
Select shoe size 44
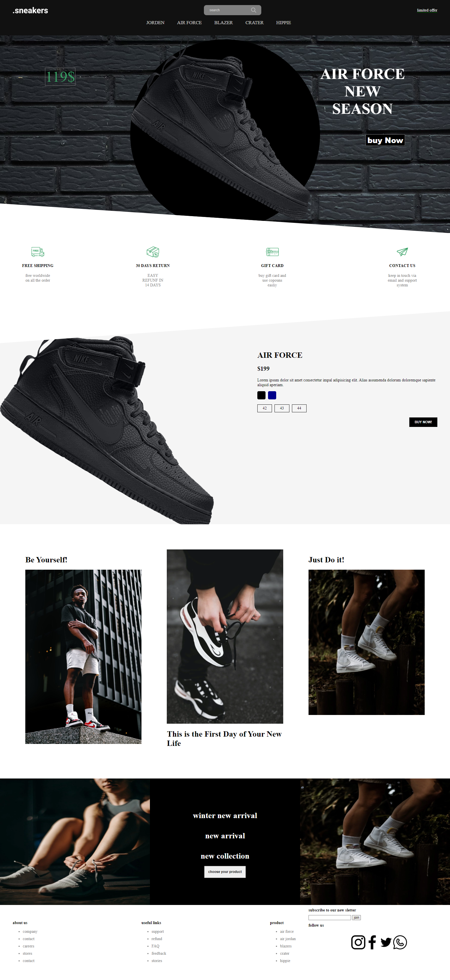tap(299, 408)
